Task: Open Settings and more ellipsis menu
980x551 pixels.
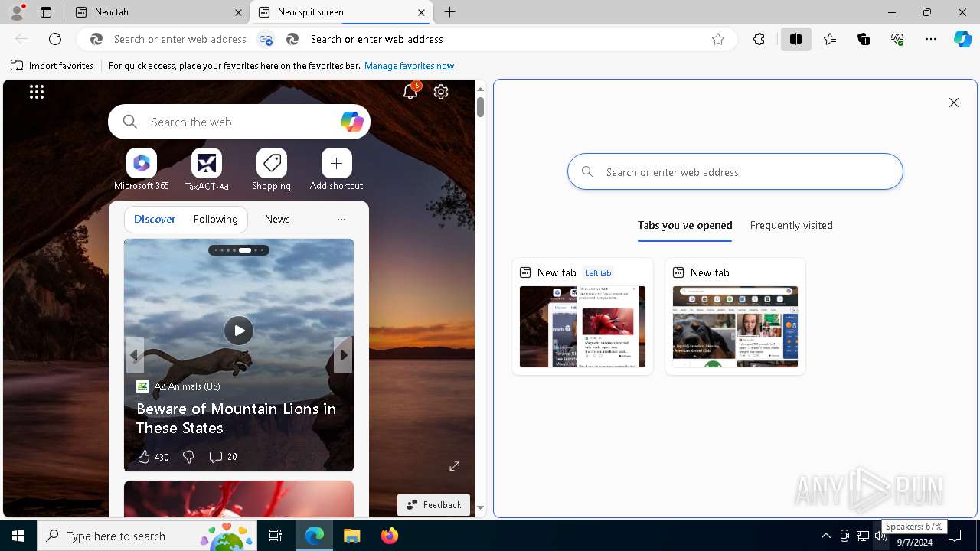Action: pyautogui.click(x=931, y=39)
